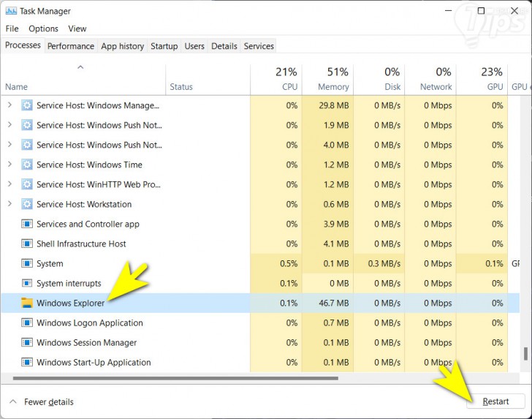Click the Fewer details link
The width and height of the screenshot is (532, 419).
49,402
